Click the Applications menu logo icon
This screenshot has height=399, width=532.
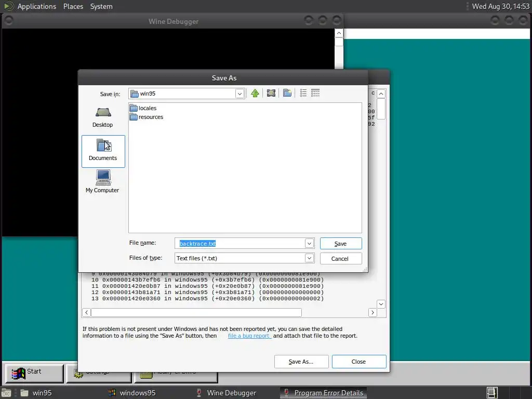pyautogui.click(x=8, y=6)
